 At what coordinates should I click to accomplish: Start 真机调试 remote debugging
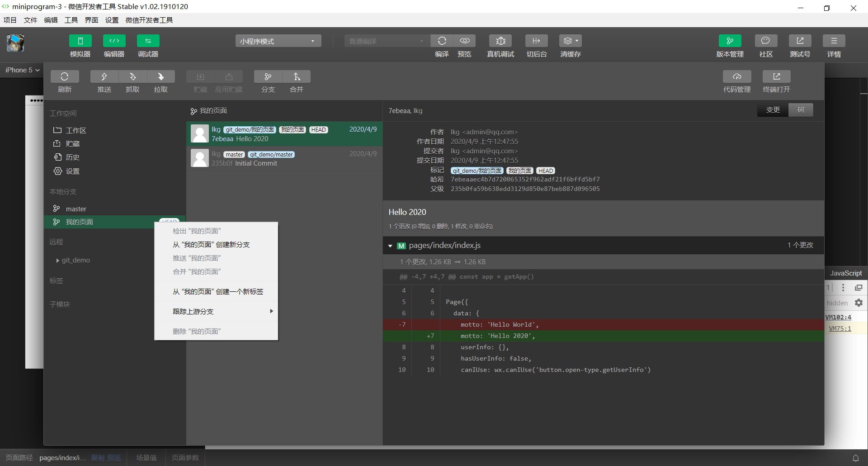pyautogui.click(x=500, y=41)
